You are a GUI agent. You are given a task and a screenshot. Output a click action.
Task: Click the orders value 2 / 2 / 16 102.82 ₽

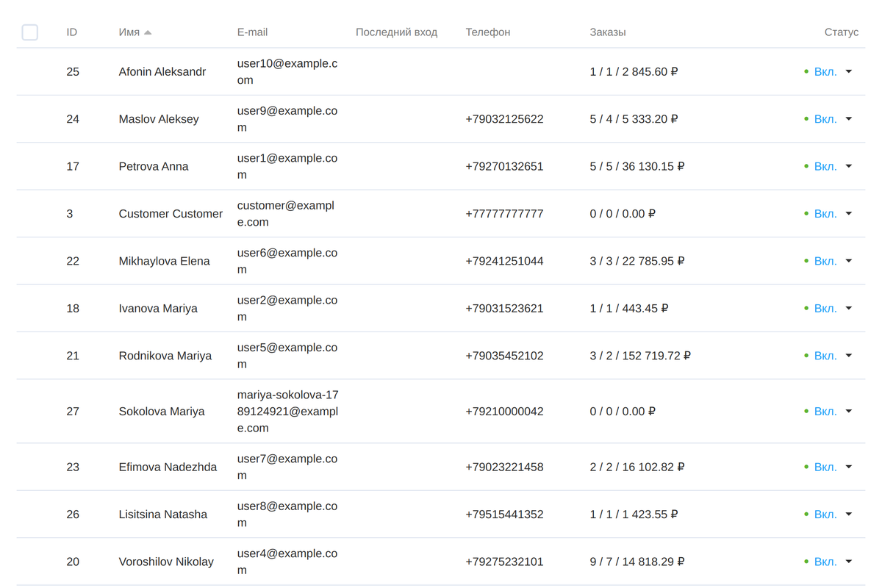[x=637, y=467]
